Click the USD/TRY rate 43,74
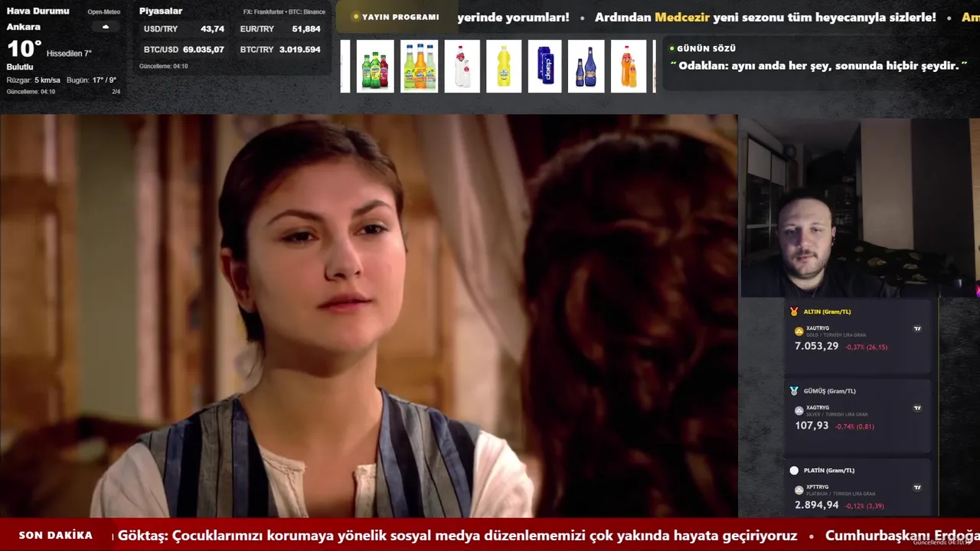 (x=213, y=29)
